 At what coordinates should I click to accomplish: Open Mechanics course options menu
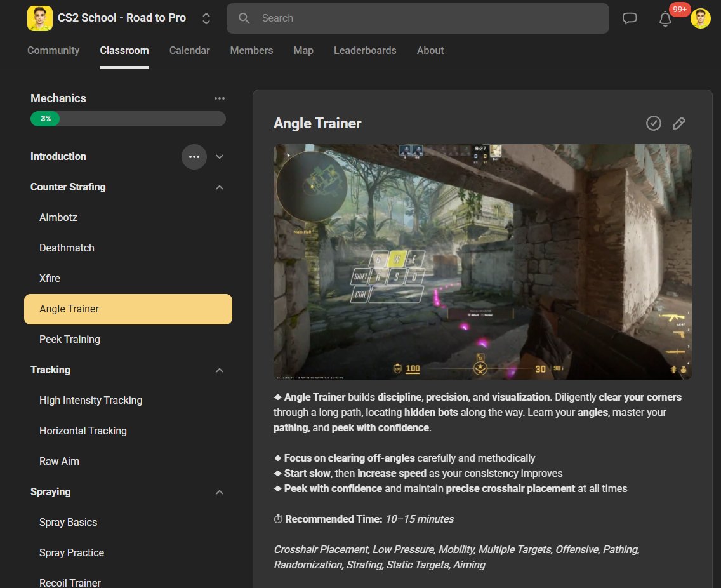[220, 98]
